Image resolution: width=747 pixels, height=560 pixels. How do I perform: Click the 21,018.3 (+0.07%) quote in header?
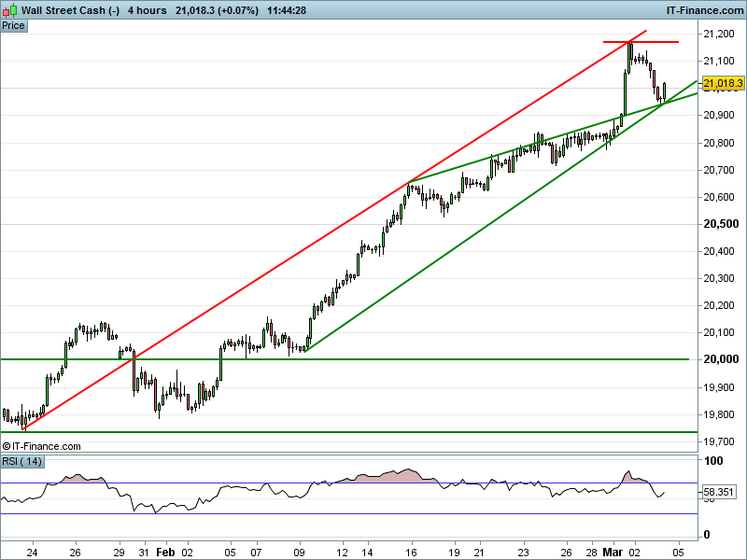(x=217, y=10)
